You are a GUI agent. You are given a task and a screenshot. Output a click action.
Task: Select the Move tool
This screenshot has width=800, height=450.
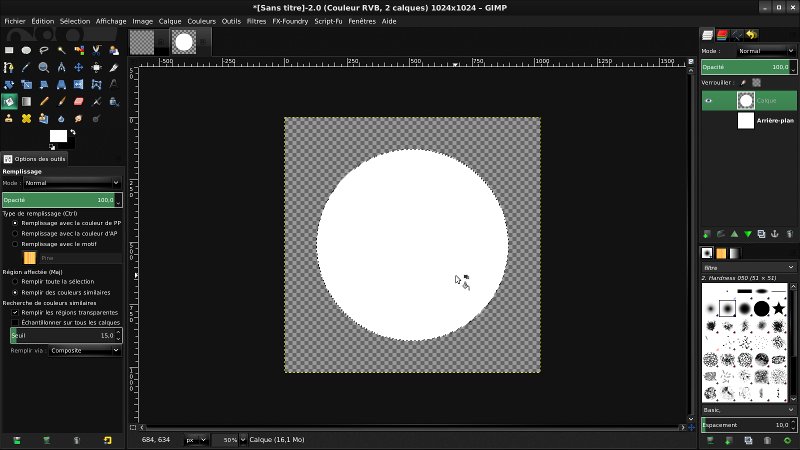coord(79,67)
